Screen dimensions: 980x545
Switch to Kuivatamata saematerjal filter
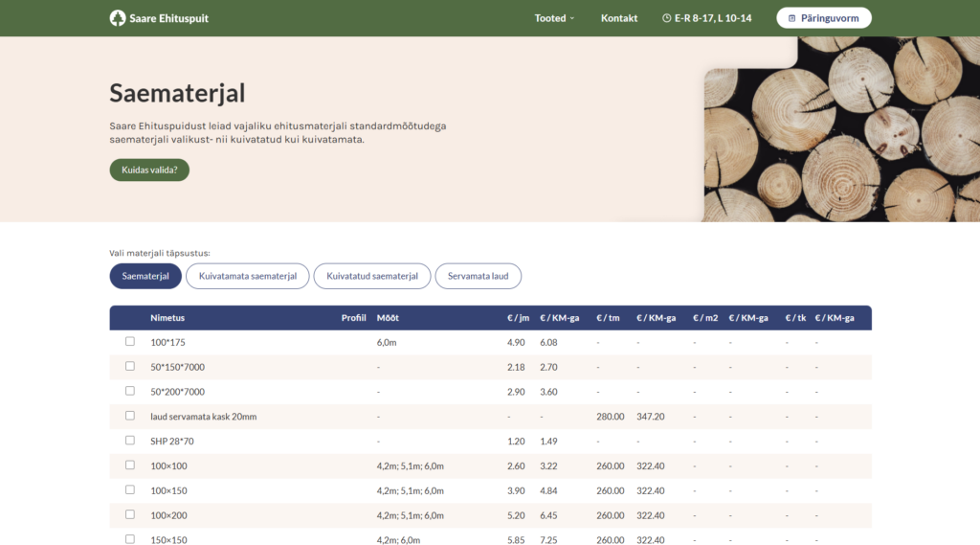[247, 276]
